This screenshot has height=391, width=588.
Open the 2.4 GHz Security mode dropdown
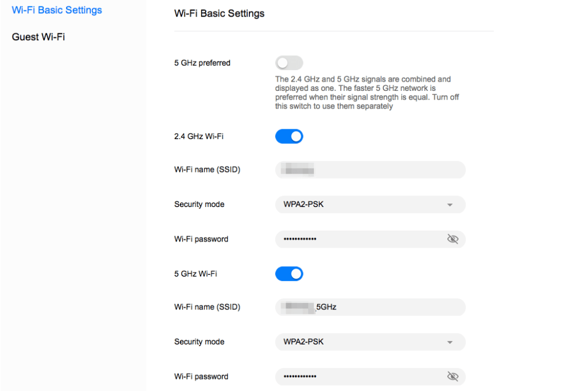[x=370, y=205]
